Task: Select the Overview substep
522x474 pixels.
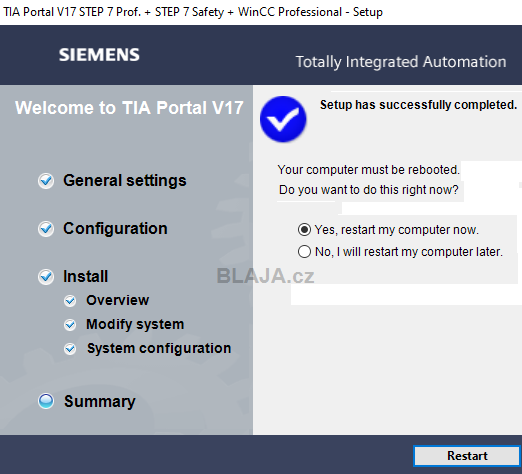Action: point(117,300)
